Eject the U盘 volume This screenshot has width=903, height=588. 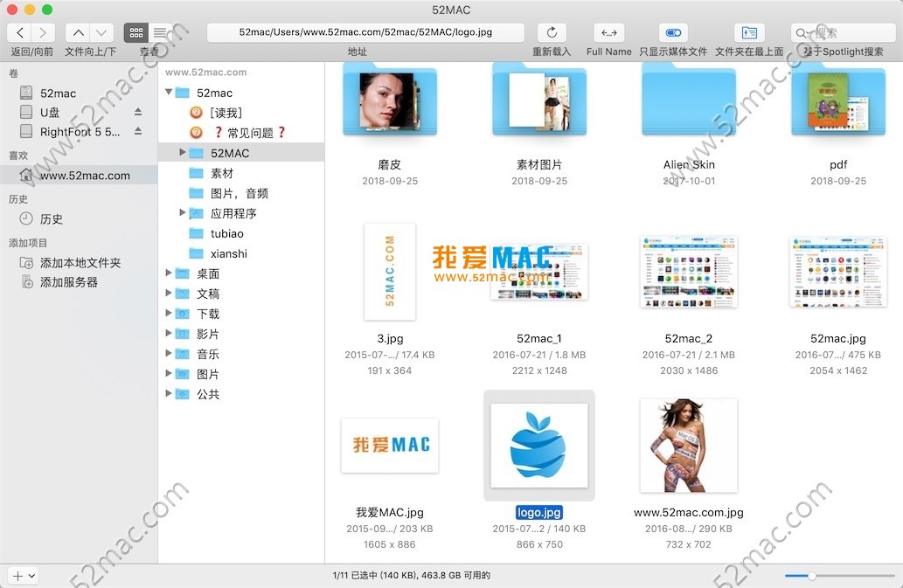[x=138, y=112]
